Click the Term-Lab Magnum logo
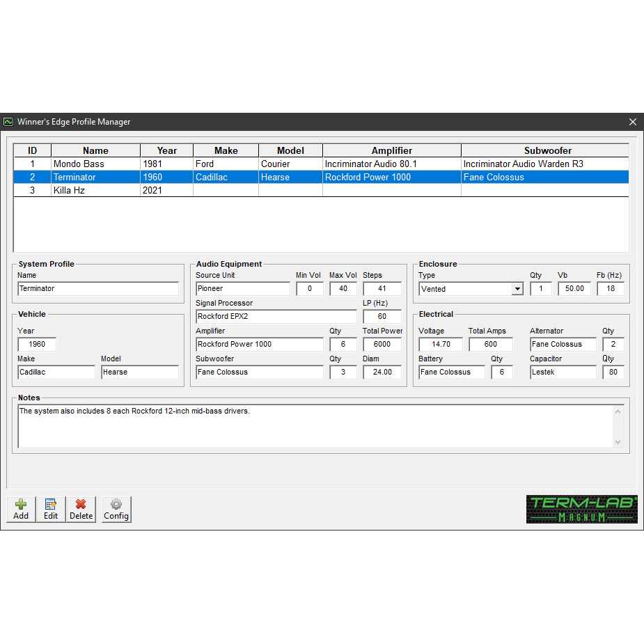The height and width of the screenshot is (644, 644). pos(581,509)
